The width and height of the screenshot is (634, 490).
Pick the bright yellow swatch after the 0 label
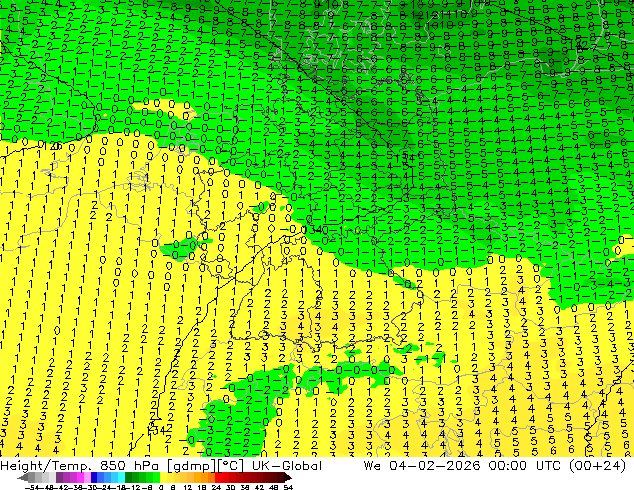[x=163, y=478]
